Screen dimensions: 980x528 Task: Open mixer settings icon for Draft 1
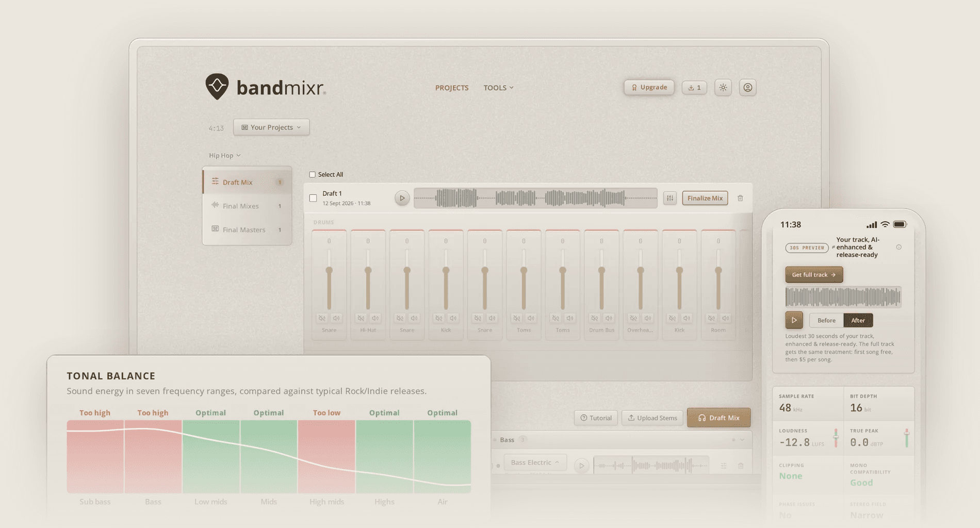[669, 198]
